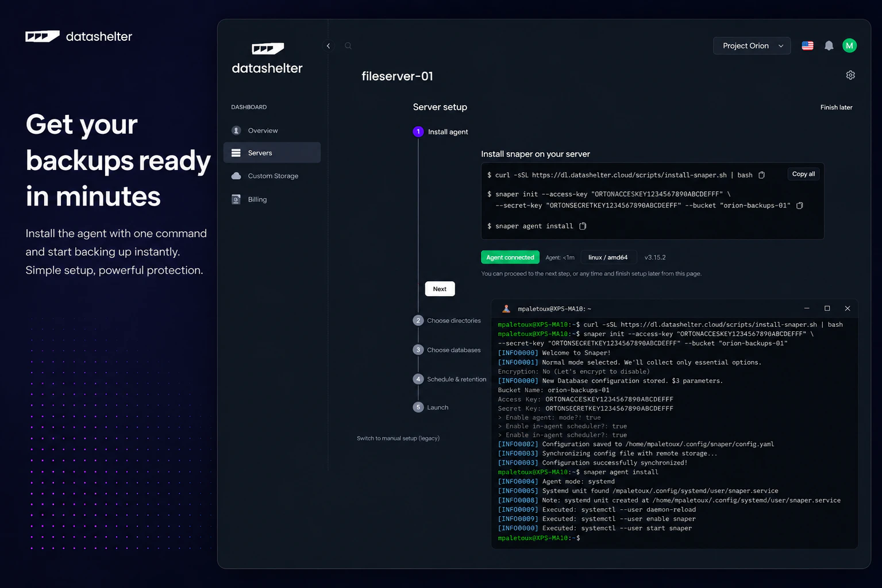Copy the snaper agent install command
The width and height of the screenshot is (882, 588).
[x=583, y=226]
